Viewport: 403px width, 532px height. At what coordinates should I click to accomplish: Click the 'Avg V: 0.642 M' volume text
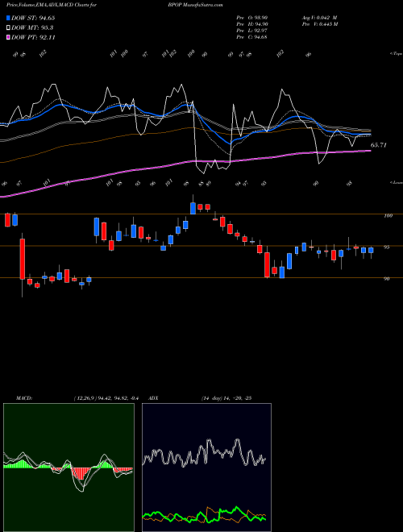coord(320,18)
